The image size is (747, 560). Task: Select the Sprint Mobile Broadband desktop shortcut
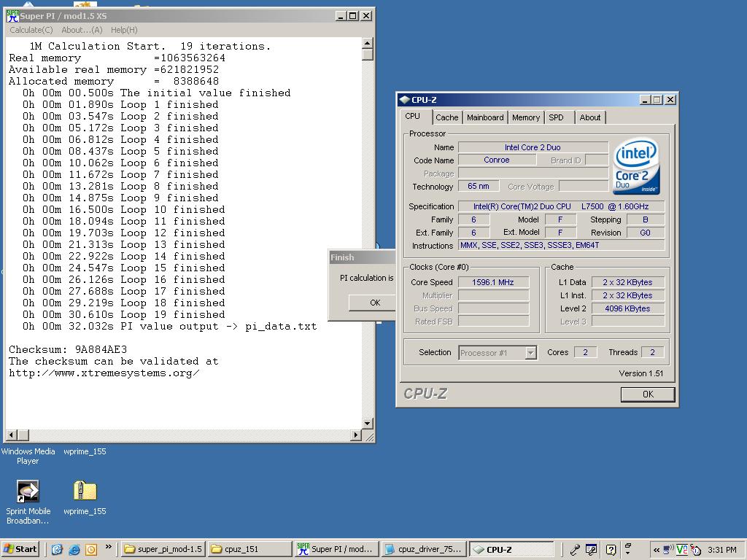[x=28, y=502]
